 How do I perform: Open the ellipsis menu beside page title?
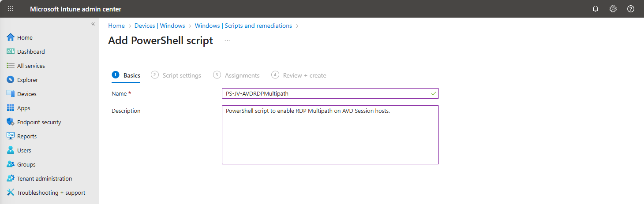[227, 41]
